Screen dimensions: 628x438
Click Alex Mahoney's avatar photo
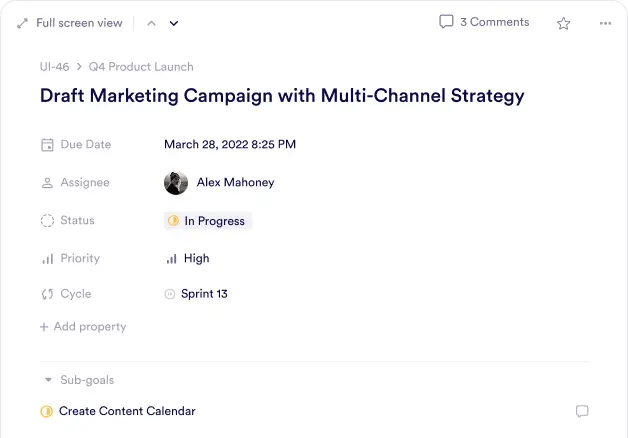(176, 183)
